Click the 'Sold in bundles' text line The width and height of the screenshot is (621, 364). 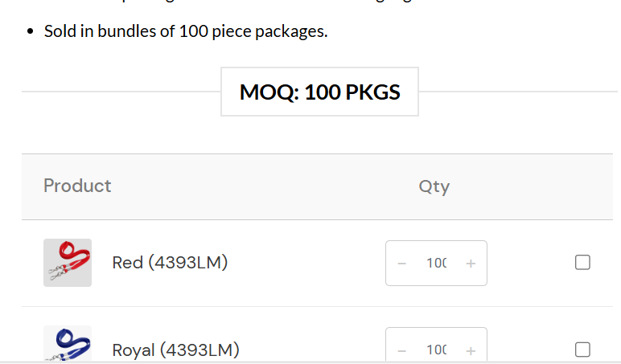(186, 32)
